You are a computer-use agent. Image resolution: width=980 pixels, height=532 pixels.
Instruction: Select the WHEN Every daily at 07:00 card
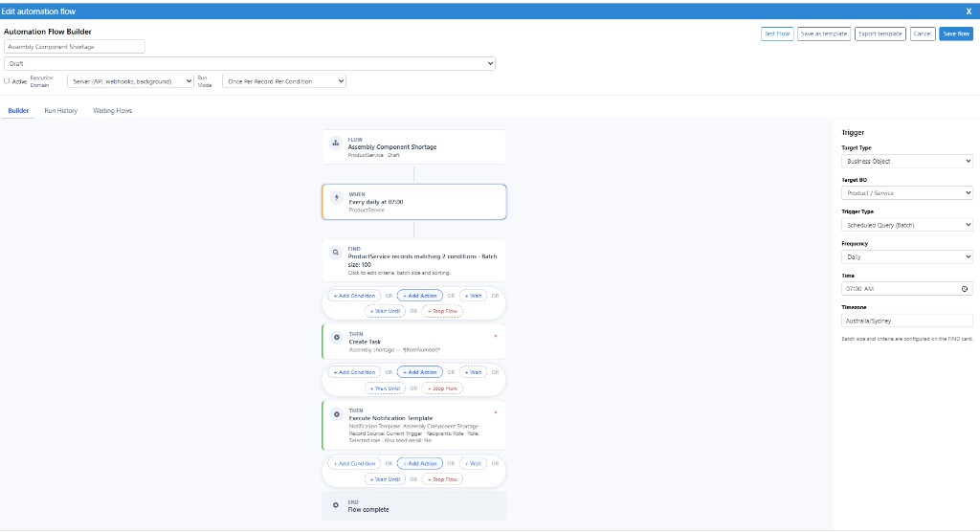pyautogui.click(x=413, y=202)
